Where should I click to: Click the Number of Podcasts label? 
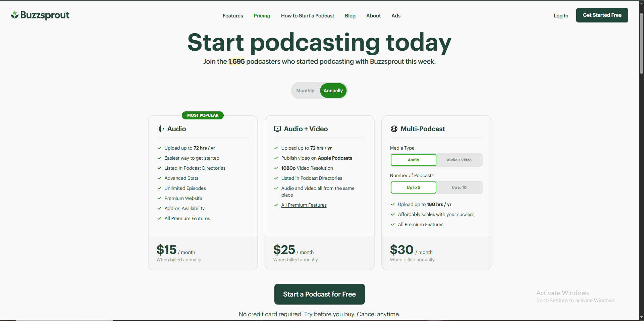[x=412, y=175]
